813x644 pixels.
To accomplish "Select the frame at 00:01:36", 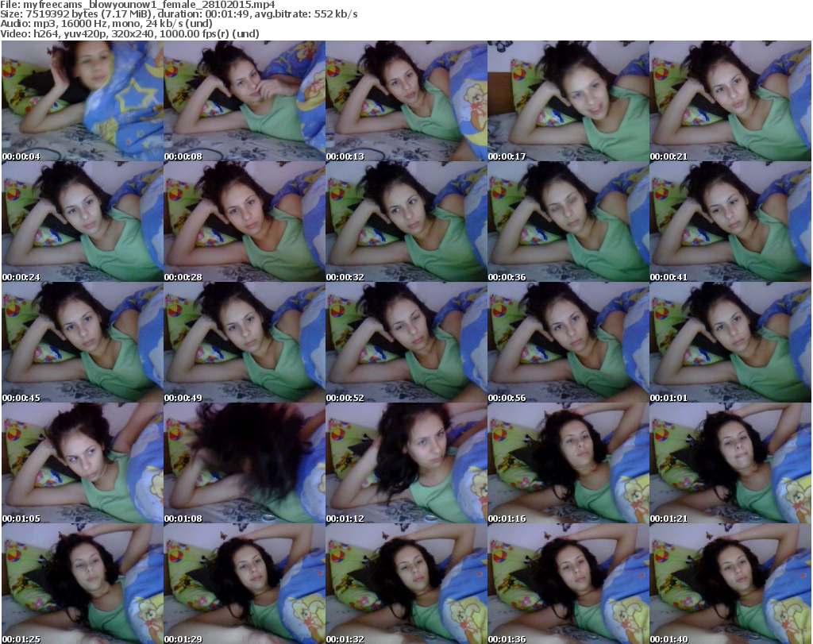I will [x=568, y=584].
